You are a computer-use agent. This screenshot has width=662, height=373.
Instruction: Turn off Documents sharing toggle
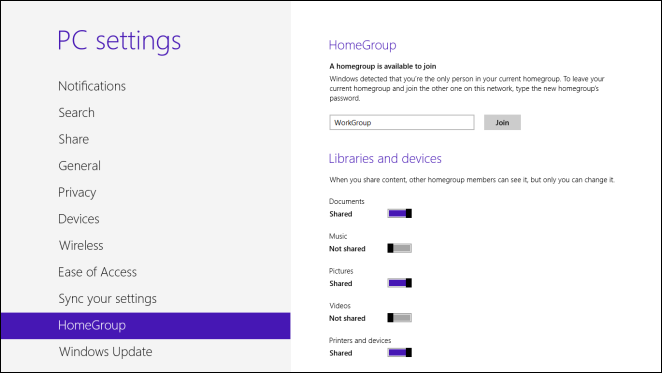coord(399,214)
